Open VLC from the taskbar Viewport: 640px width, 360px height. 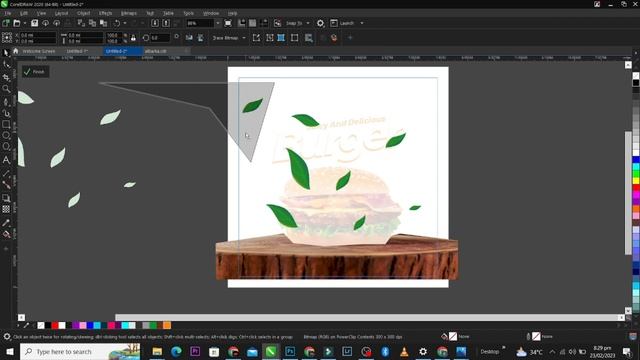404,351
